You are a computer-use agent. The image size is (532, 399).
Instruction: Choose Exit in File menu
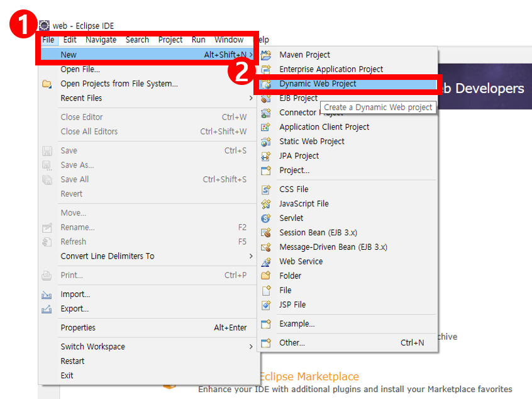coord(147,376)
